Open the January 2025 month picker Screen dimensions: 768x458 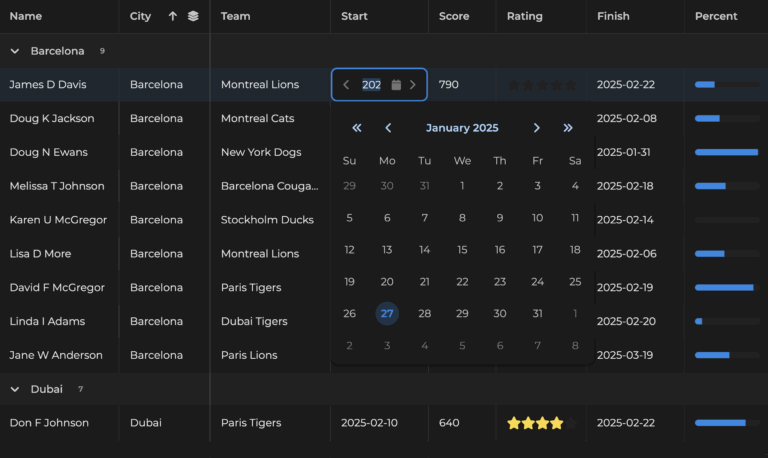point(462,128)
